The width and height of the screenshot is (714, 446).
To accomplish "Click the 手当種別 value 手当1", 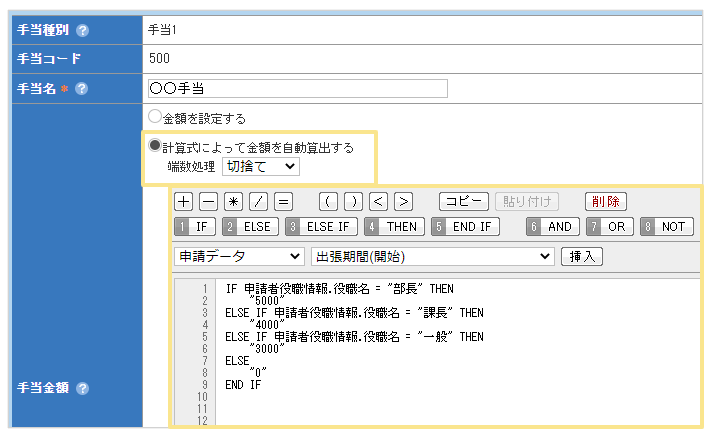I will (162, 30).
